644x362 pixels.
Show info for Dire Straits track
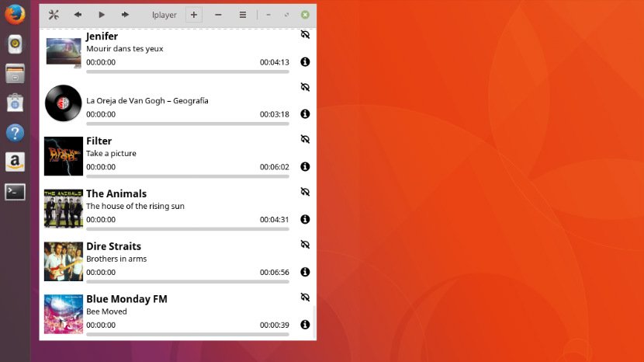pyautogui.click(x=305, y=272)
